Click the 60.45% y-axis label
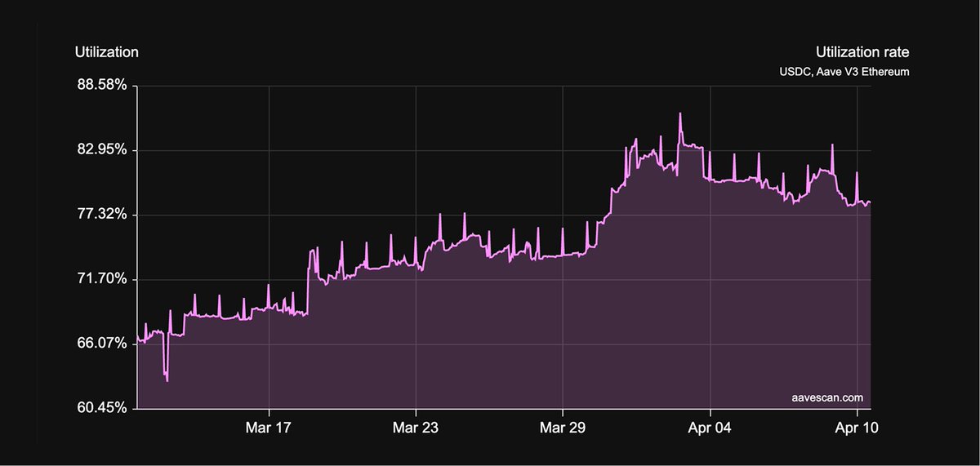980x466 pixels. coord(102,408)
